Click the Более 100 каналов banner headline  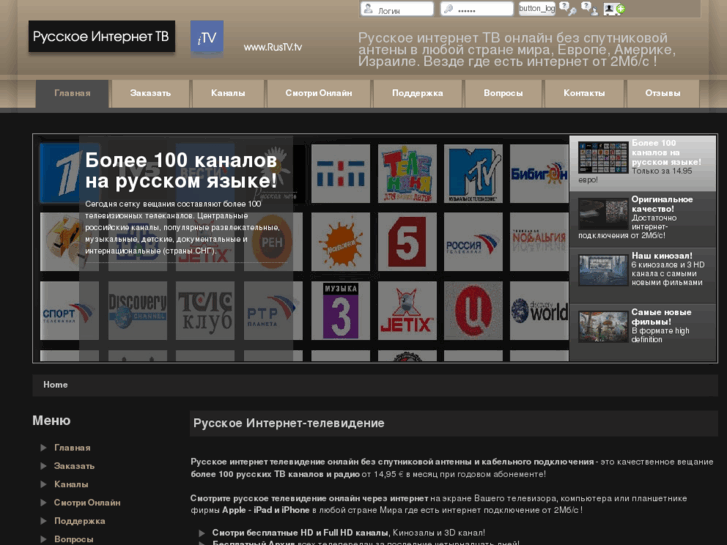coord(181,170)
